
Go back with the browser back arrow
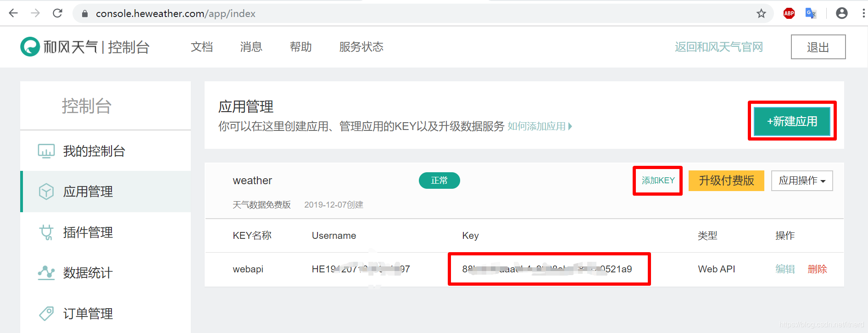13,13
